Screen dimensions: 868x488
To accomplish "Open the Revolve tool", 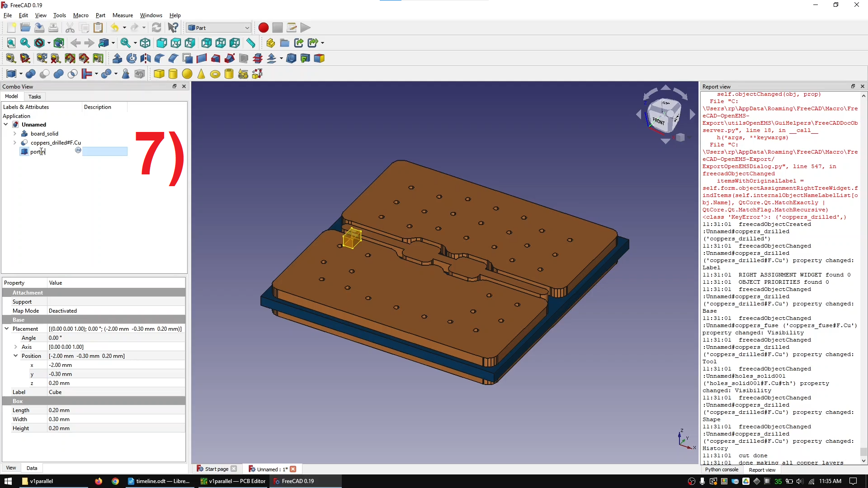I will (131, 58).
